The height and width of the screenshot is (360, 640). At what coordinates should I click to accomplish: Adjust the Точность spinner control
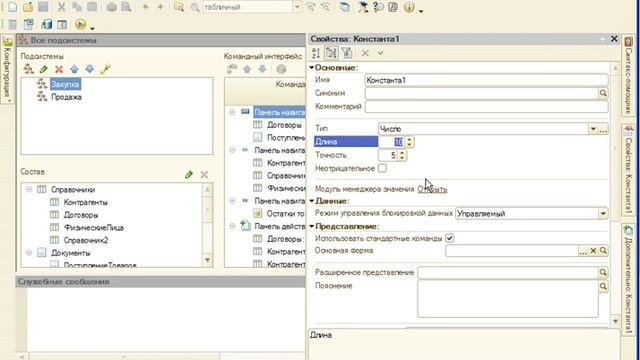click(x=402, y=155)
